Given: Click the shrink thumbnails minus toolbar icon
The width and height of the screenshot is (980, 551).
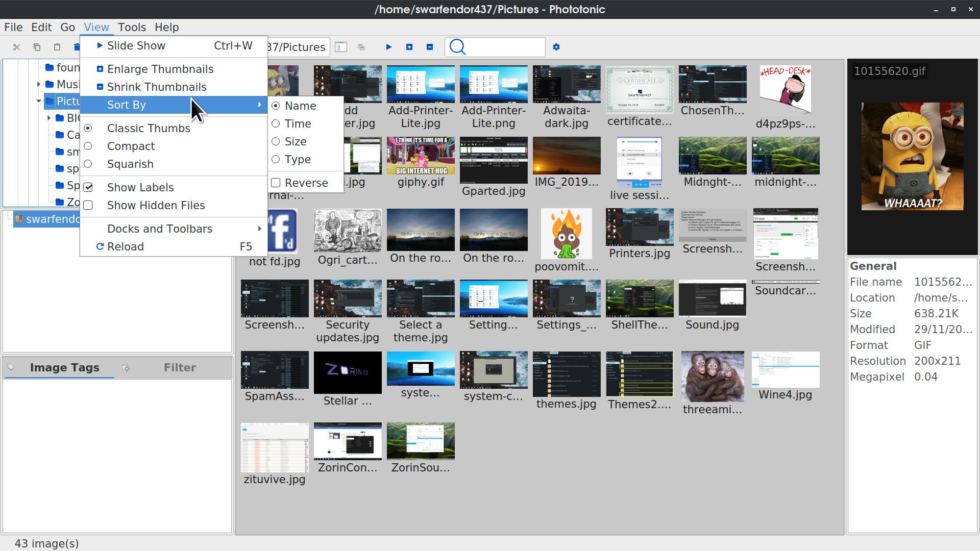Looking at the screenshot, I should (x=429, y=47).
